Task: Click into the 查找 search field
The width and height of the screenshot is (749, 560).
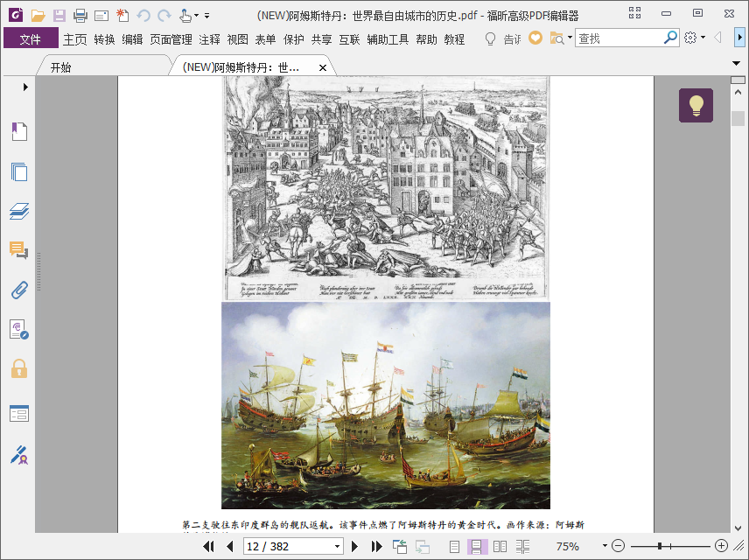Action: 619,38
